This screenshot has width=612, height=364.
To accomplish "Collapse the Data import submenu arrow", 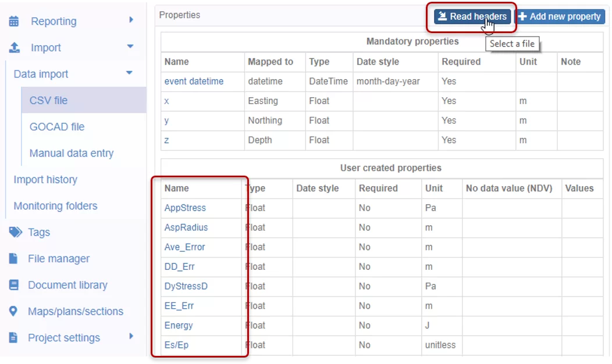I will (x=129, y=73).
